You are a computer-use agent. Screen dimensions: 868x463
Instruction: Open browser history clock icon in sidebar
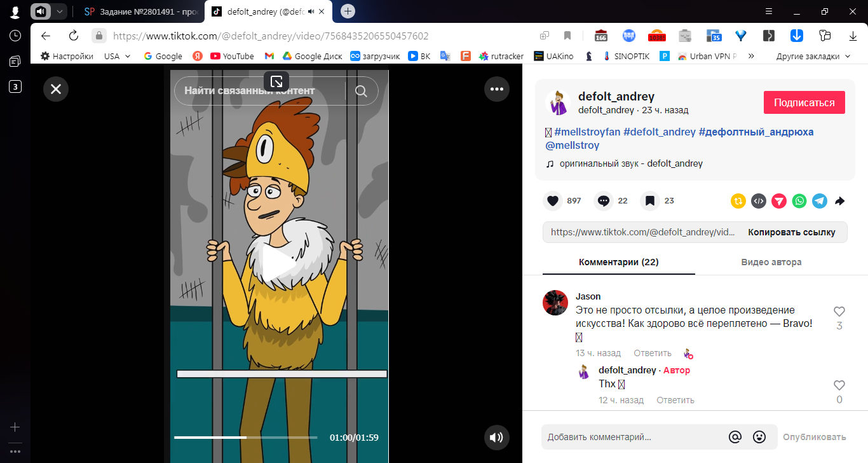coord(15,36)
